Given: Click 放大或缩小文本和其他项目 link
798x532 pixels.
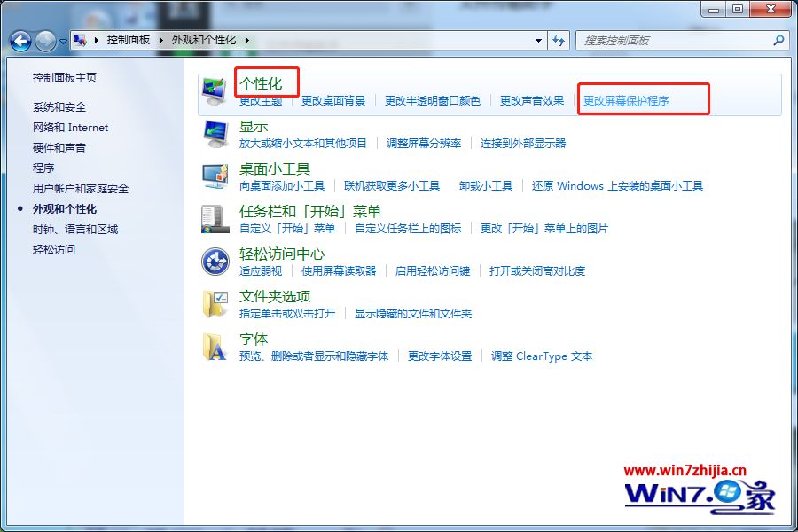Looking at the screenshot, I should click(x=303, y=143).
